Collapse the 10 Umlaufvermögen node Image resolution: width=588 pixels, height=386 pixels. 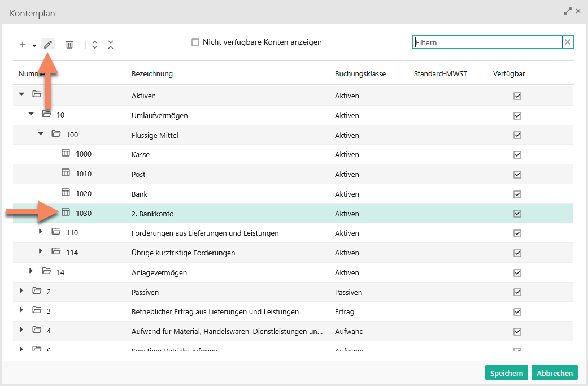click(x=31, y=114)
